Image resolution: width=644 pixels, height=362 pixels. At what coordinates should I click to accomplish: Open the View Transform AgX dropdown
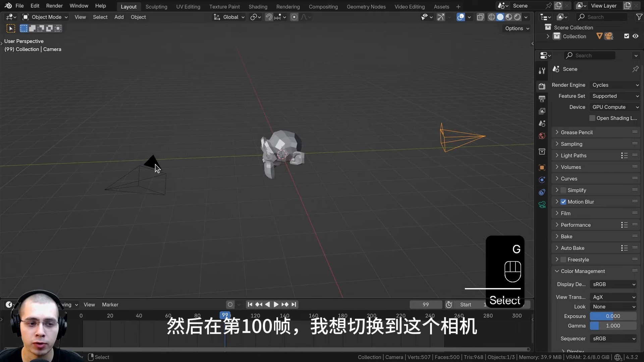click(x=613, y=297)
